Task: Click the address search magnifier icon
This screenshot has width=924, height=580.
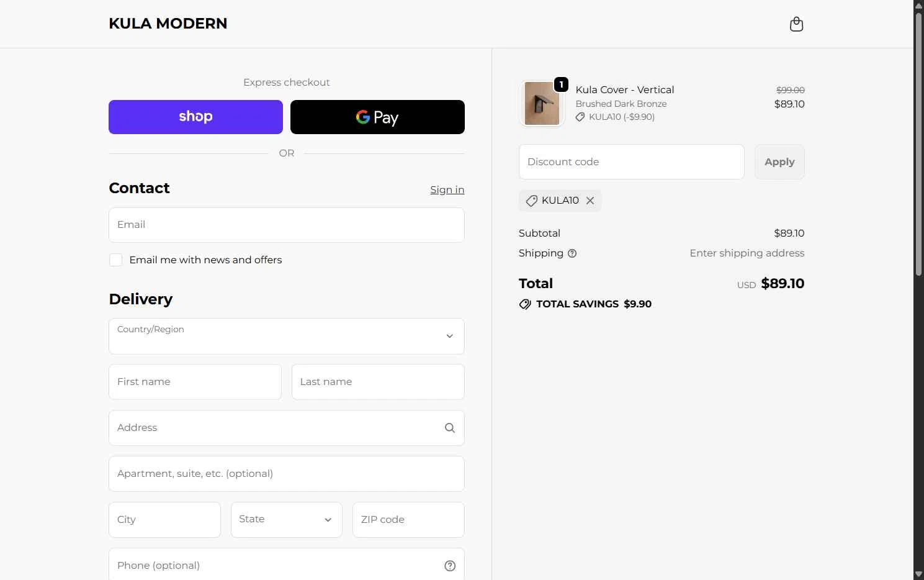Action: pyautogui.click(x=450, y=428)
